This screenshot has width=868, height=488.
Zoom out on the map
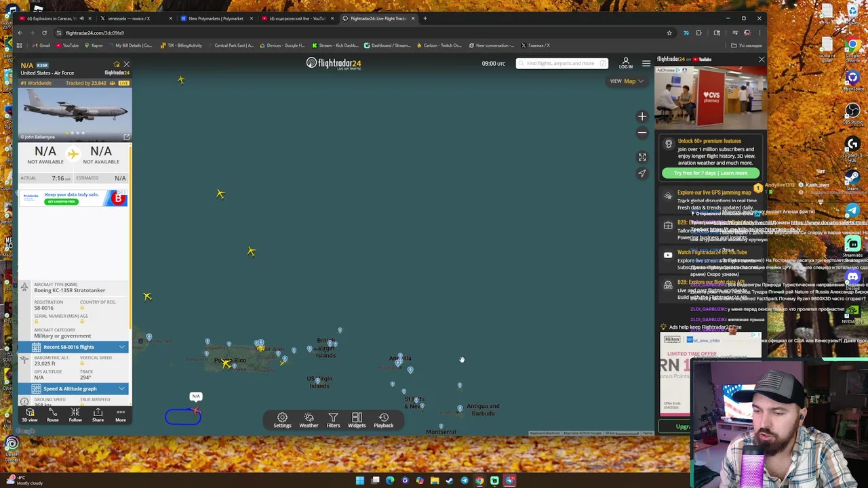click(x=642, y=133)
